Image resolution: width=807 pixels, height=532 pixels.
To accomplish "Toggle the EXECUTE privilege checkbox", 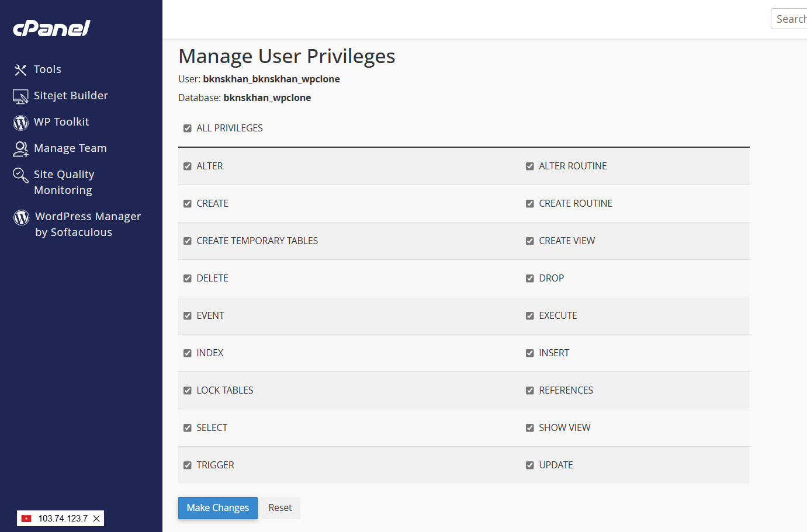I will 530,316.
